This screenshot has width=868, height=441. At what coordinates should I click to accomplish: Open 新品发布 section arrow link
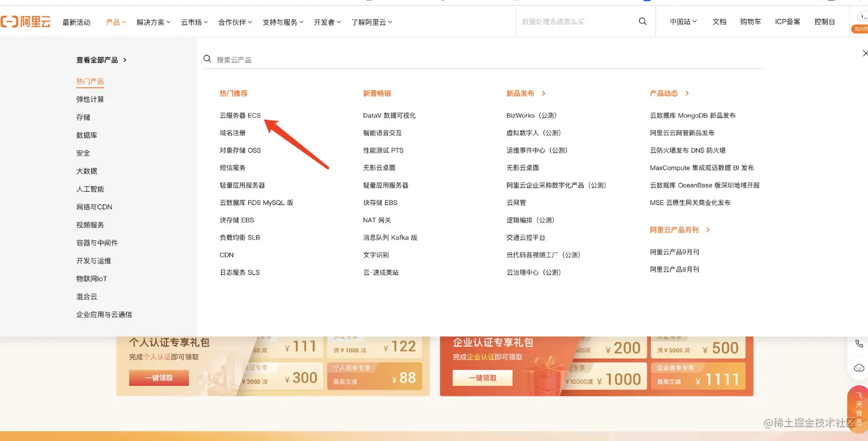(526, 93)
